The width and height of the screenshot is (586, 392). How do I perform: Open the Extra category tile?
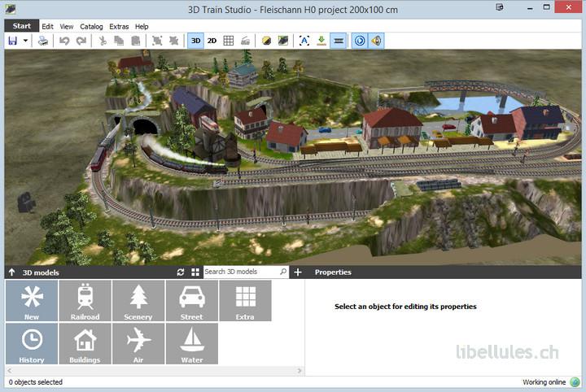[x=245, y=301]
